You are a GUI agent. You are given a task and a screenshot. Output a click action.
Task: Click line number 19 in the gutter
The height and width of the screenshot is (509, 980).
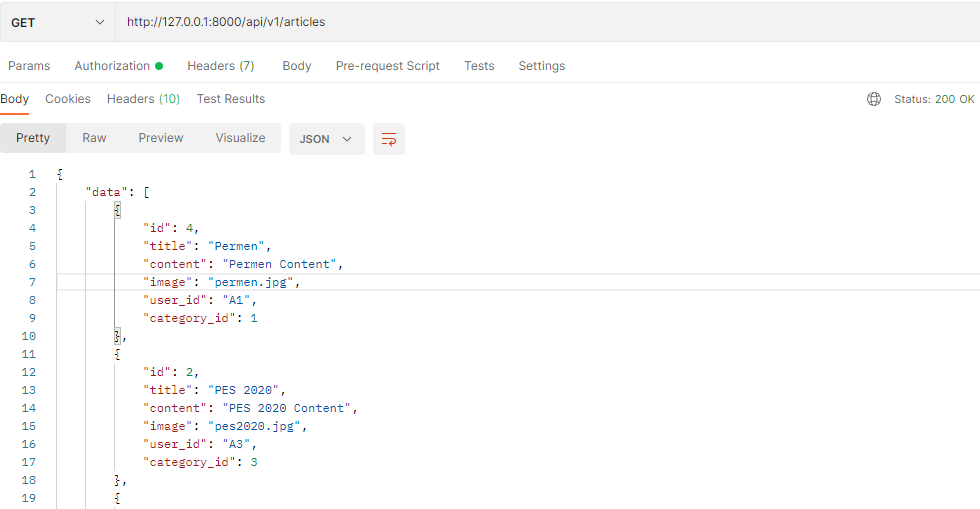click(29, 498)
